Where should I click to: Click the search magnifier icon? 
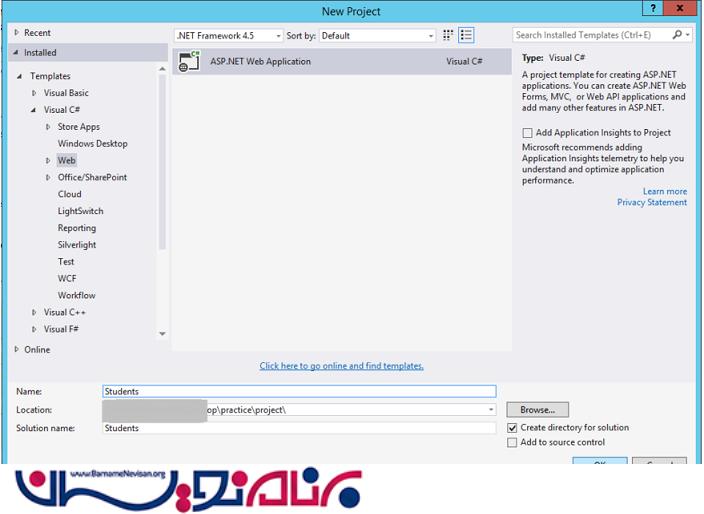(677, 35)
